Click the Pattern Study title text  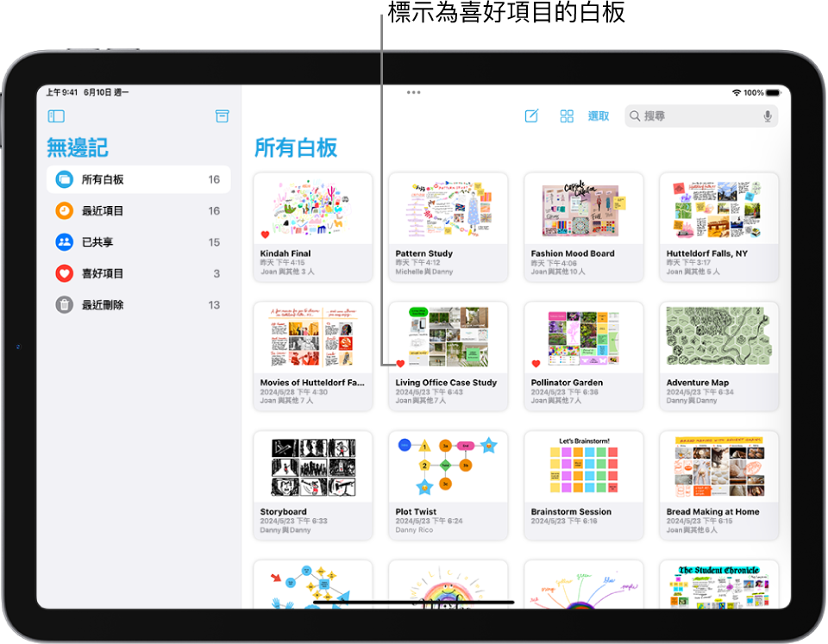424,253
